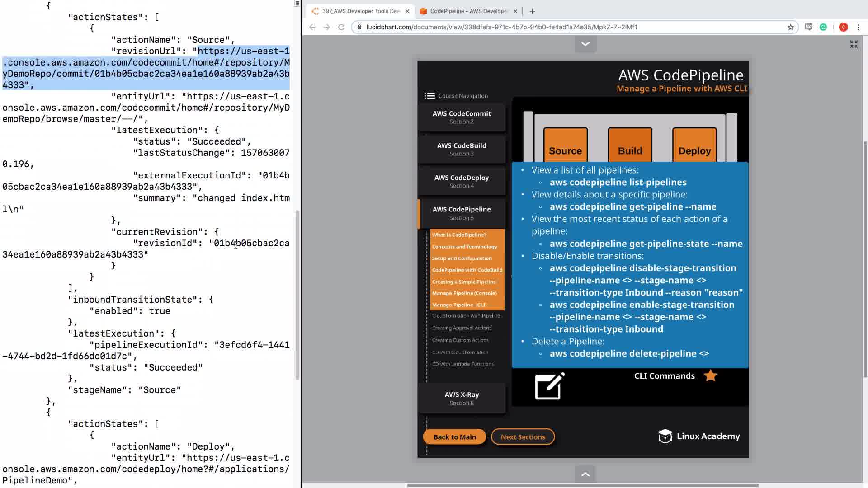Image resolution: width=868 pixels, height=488 pixels.
Task: Open CloudFormation with Pipeline lesson
Action: tap(466, 316)
